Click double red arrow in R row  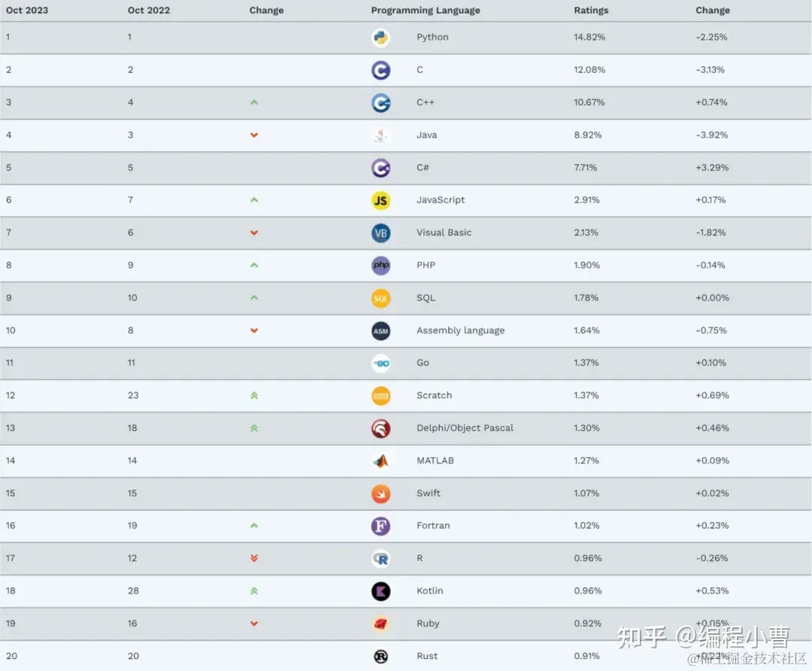click(x=254, y=558)
